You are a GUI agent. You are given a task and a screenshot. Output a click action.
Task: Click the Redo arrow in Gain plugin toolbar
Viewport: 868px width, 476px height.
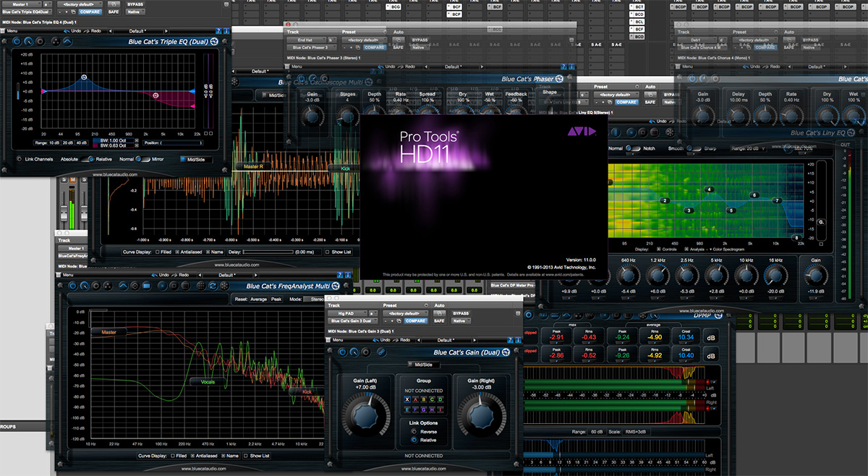397,340
